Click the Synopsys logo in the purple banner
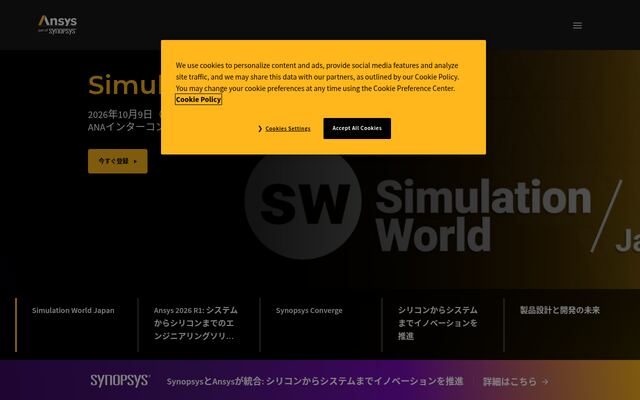The height and width of the screenshot is (400, 640). point(120,380)
